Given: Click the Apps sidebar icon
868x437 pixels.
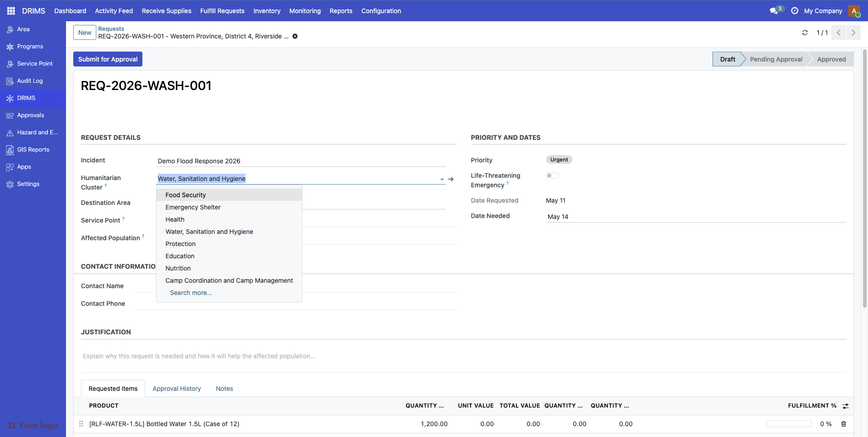Looking at the screenshot, I should click(10, 167).
